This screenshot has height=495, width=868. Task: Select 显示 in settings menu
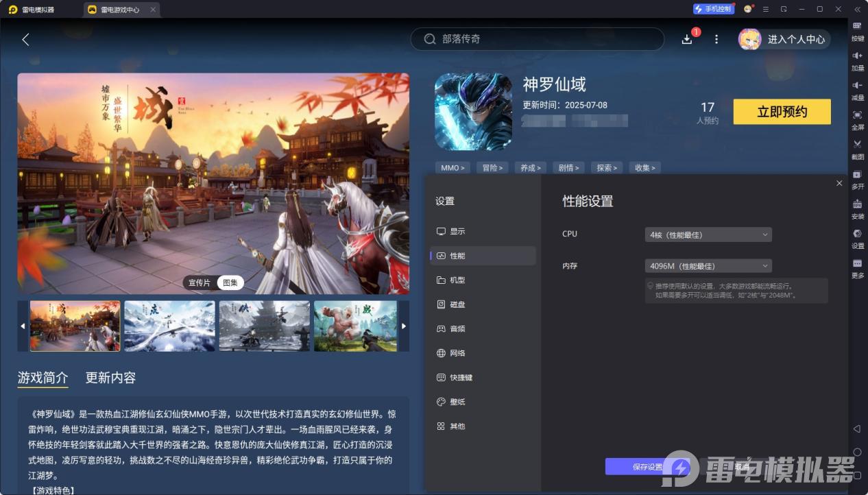tap(483, 232)
